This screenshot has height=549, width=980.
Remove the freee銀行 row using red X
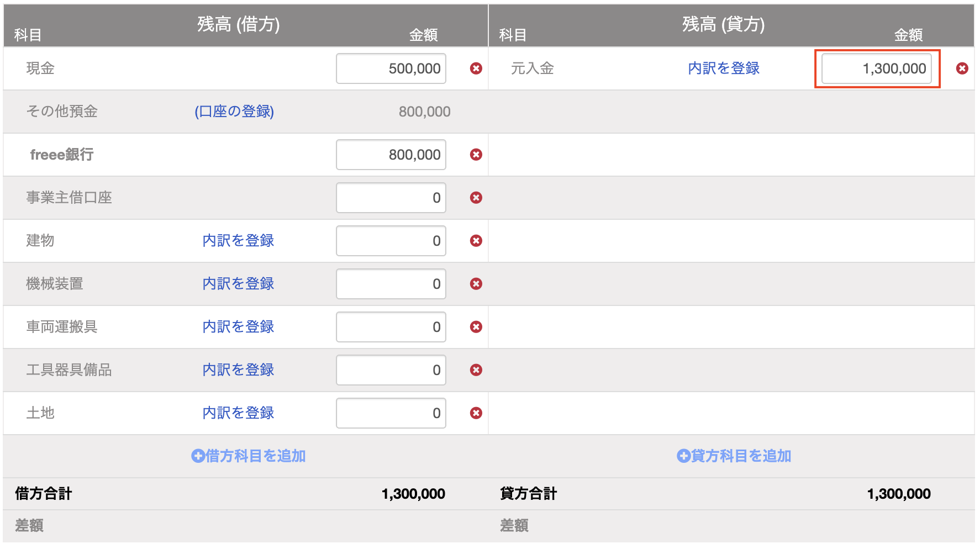pyautogui.click(x=476, y=155)
